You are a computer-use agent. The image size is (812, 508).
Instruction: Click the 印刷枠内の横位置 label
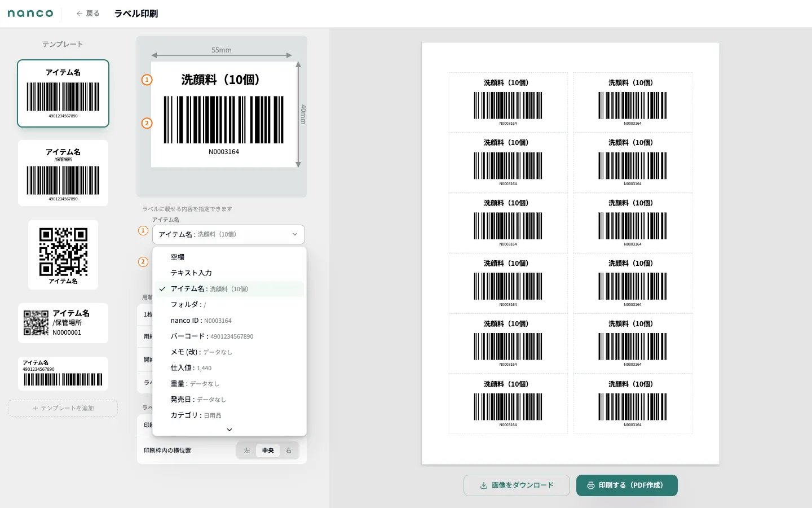pyautogui.click(x=167, y=450)
